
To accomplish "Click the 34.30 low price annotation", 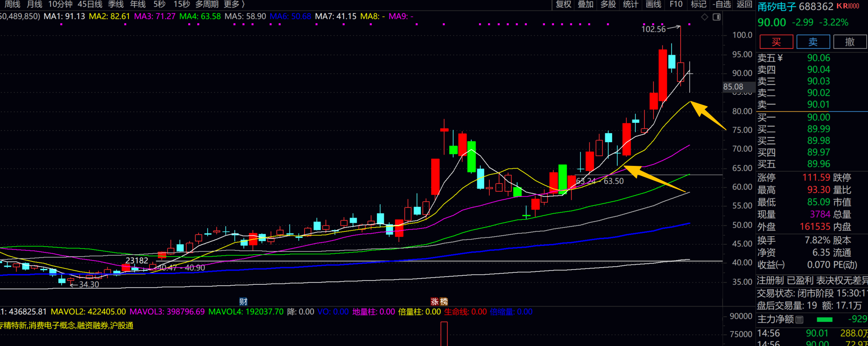I will click(89, 284).
